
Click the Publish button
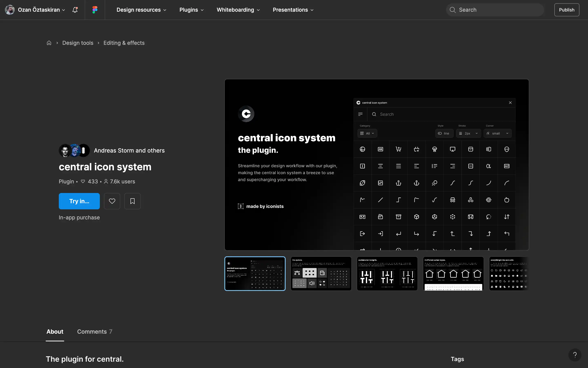tap(567, 10)
